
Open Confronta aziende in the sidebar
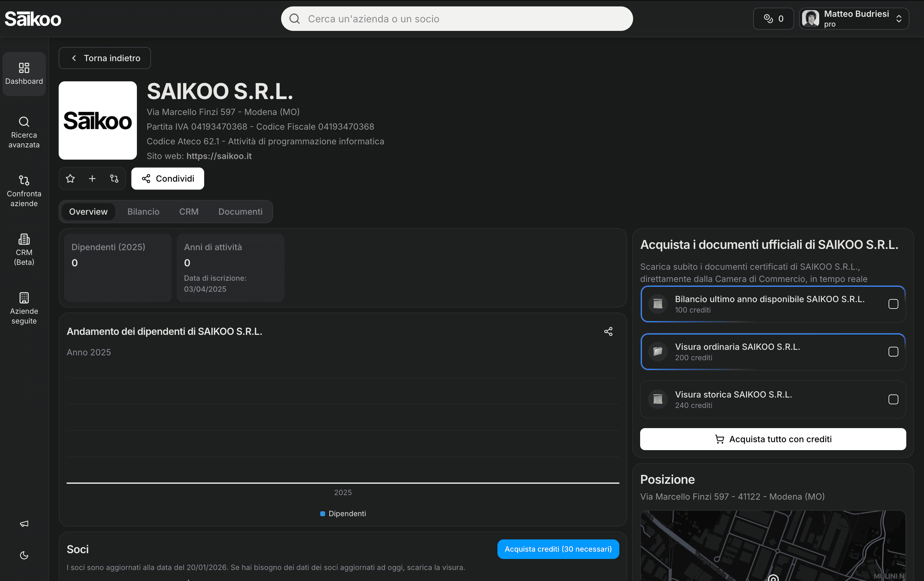[x=24, y=191]
